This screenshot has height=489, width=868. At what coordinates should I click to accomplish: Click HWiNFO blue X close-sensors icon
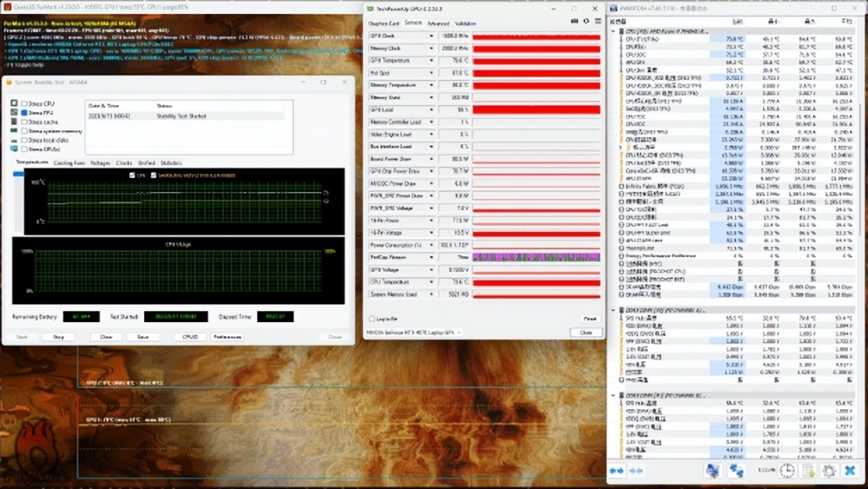coord(851,471)
